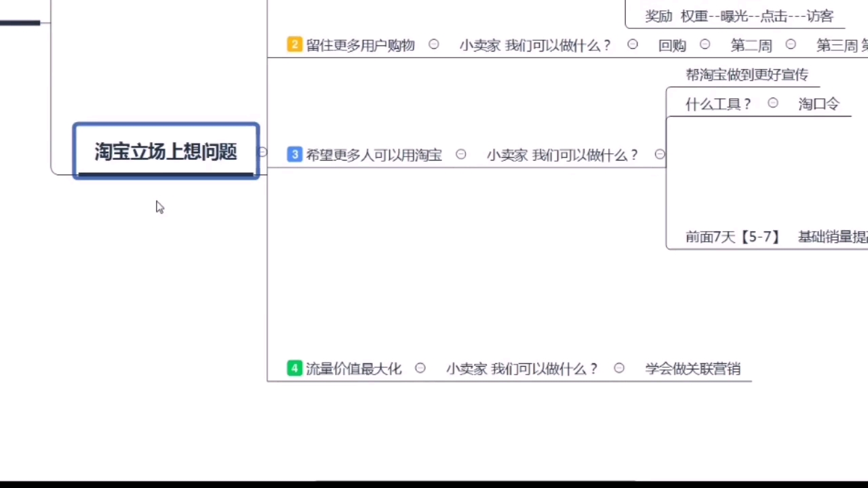Collapse the 回购 subtopic
This screenshot has width=868, height=488.
click(x=705, y=44)
